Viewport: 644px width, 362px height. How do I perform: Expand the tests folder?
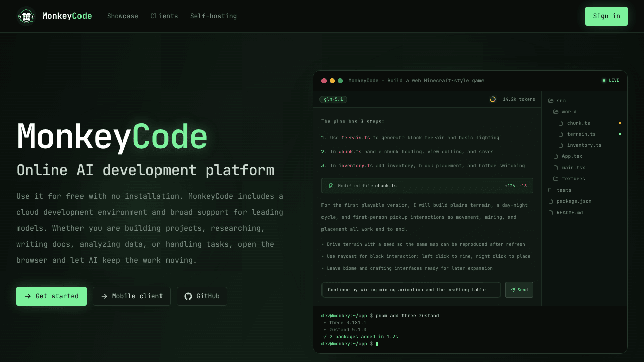coord(585,190)
